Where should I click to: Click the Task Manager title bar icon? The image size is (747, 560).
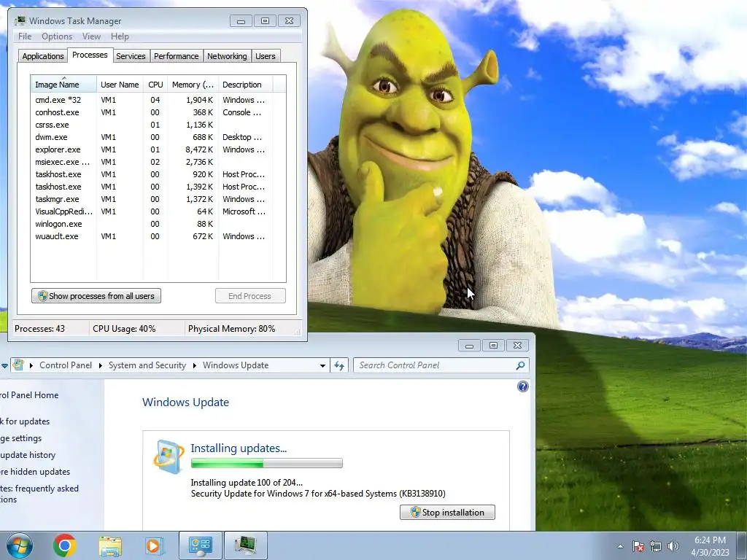20,20
